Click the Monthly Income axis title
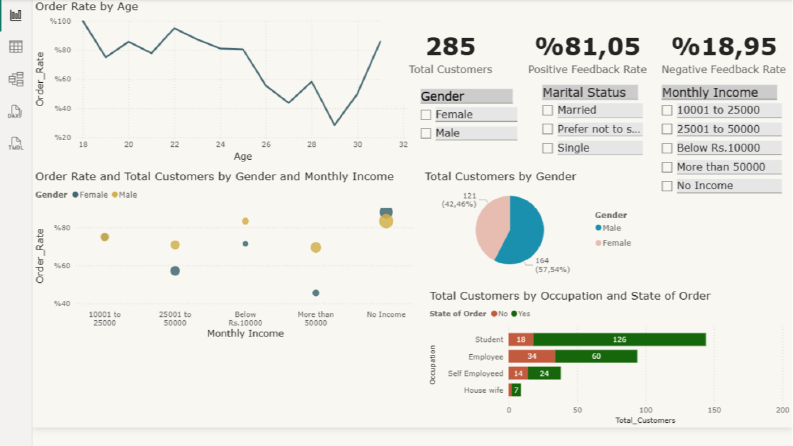The height and width of the screenshot is (446, 793). point(245,334)
